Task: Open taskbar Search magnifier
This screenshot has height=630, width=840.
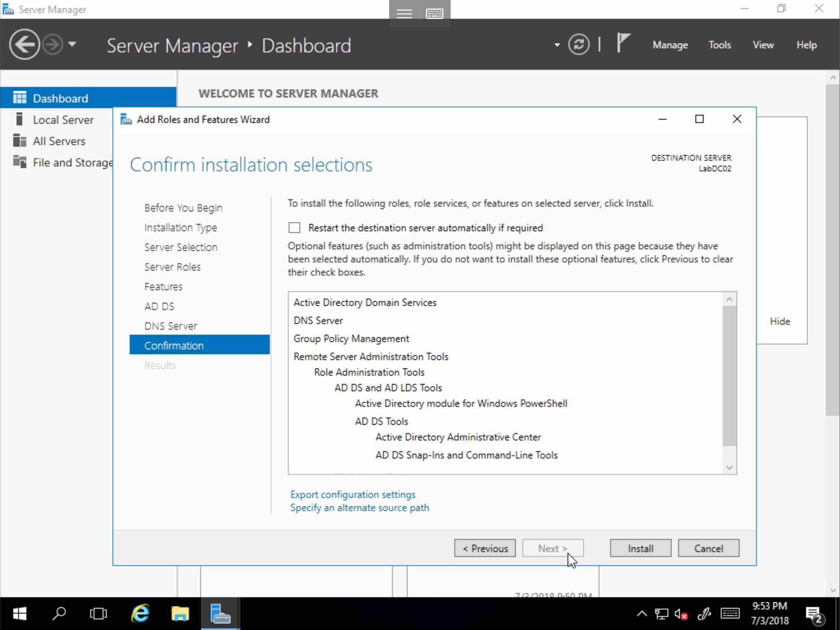Action: pyautogui.click(x=59, y=614)
